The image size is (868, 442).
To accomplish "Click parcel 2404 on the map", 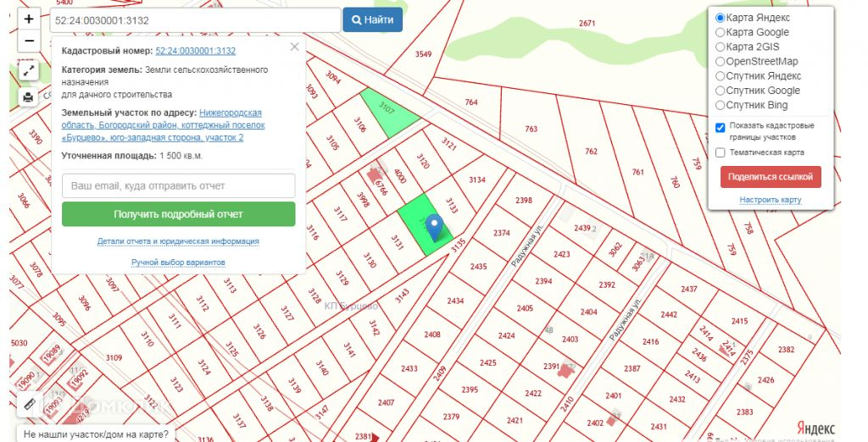I will click(x=588, y=312).
